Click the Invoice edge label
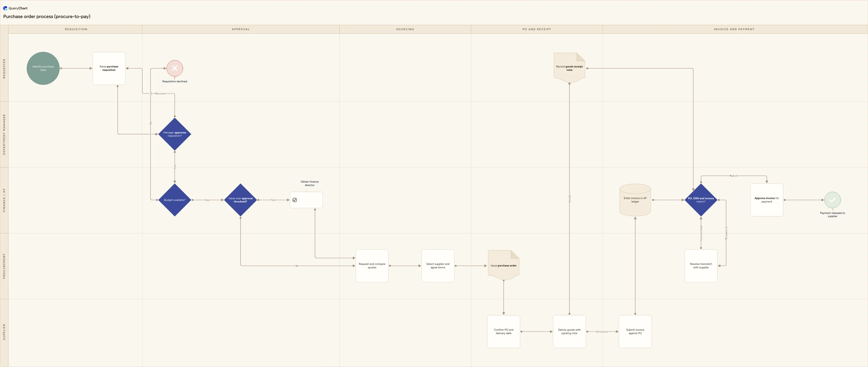This screenshot has width=868, height=367. click(x=602, y=332)
